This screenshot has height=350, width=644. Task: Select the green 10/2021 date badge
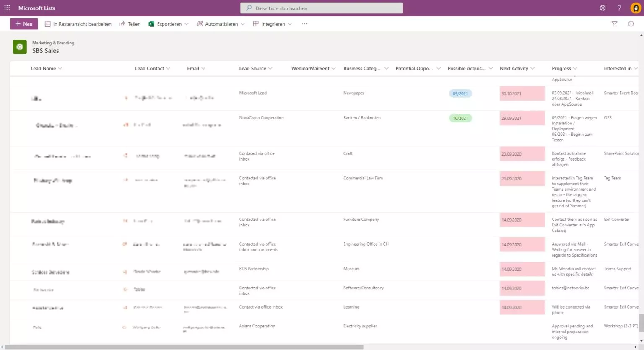point(460,118)
